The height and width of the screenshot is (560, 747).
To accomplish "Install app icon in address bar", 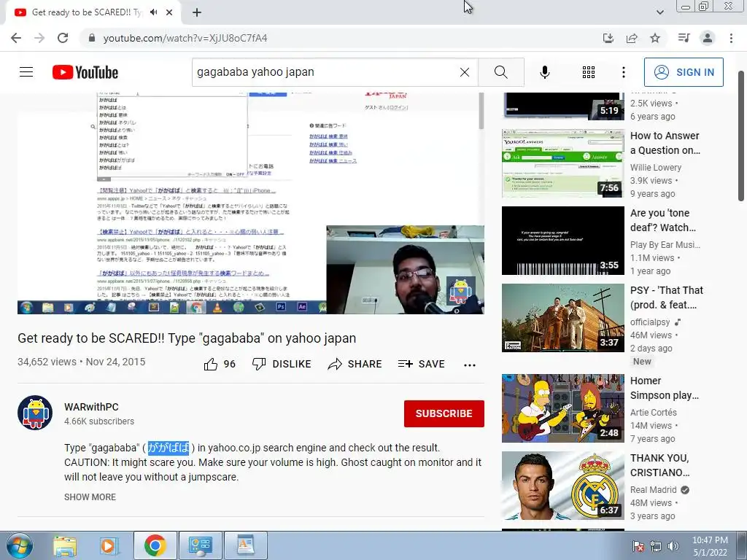I will [x=608, y=38].
